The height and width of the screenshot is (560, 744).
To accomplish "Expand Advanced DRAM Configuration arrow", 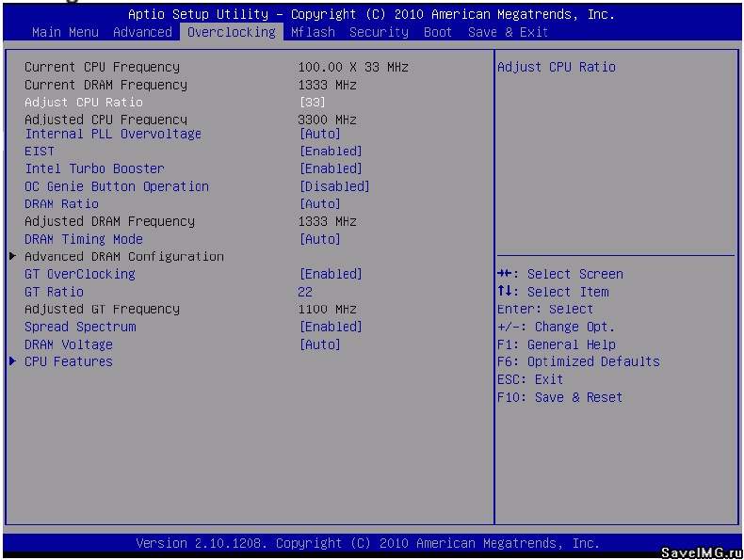I will pyautogui.click(x=13, y=256).
